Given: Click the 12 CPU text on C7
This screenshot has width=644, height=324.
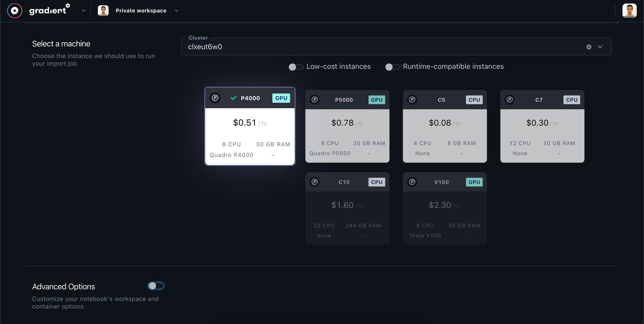Looking at the screenshot, I should click(x=520, y=143).
